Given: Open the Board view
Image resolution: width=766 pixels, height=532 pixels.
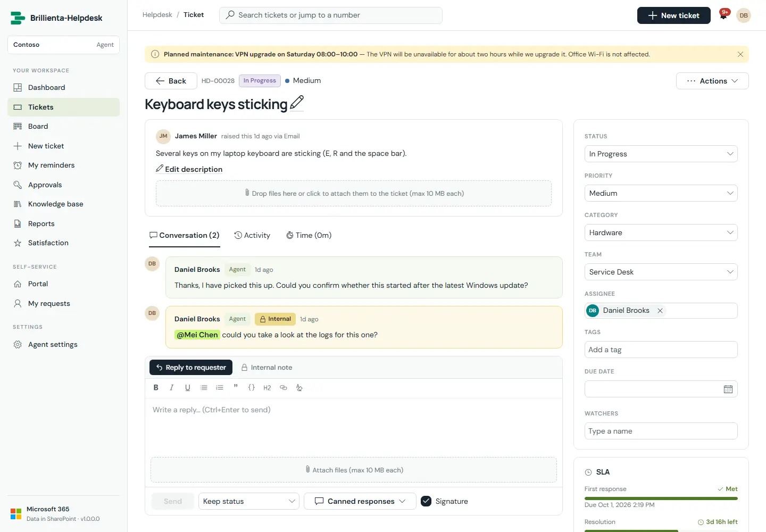Looking at the screenshot, I should (63, 126).
